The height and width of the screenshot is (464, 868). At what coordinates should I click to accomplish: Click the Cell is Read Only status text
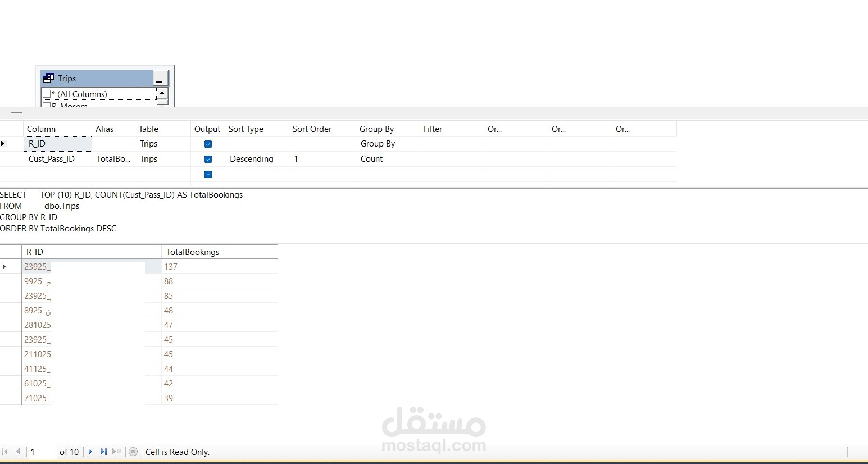coord(178,452)
